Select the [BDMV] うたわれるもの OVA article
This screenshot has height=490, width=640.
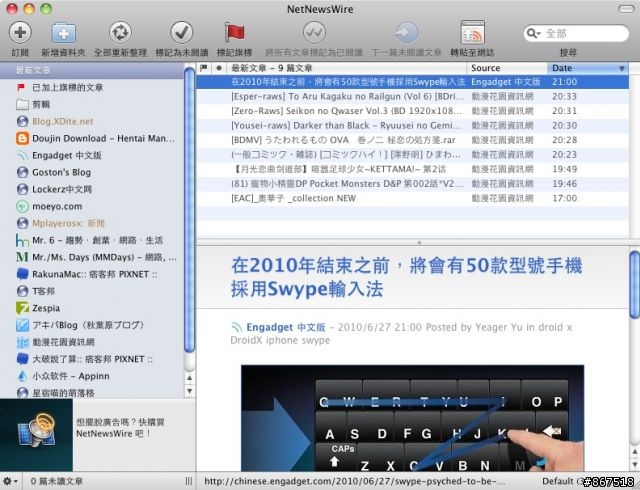click(413, 140)
